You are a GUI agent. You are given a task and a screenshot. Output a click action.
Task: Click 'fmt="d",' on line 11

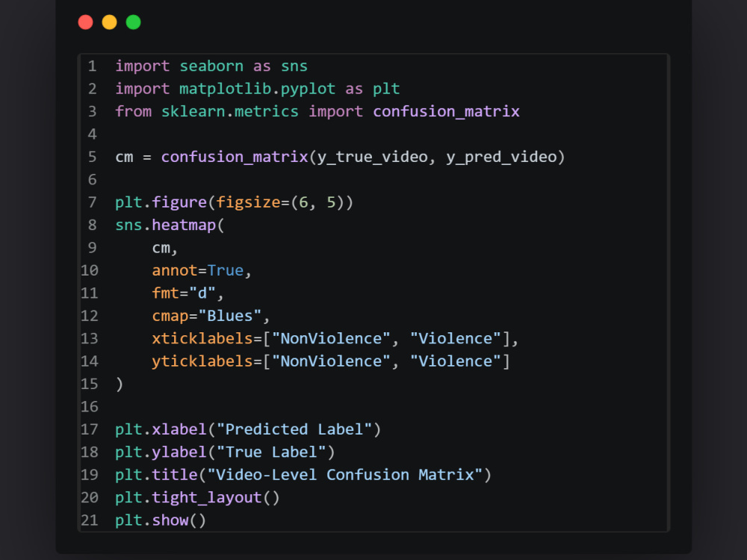click(x=187, y=293)
